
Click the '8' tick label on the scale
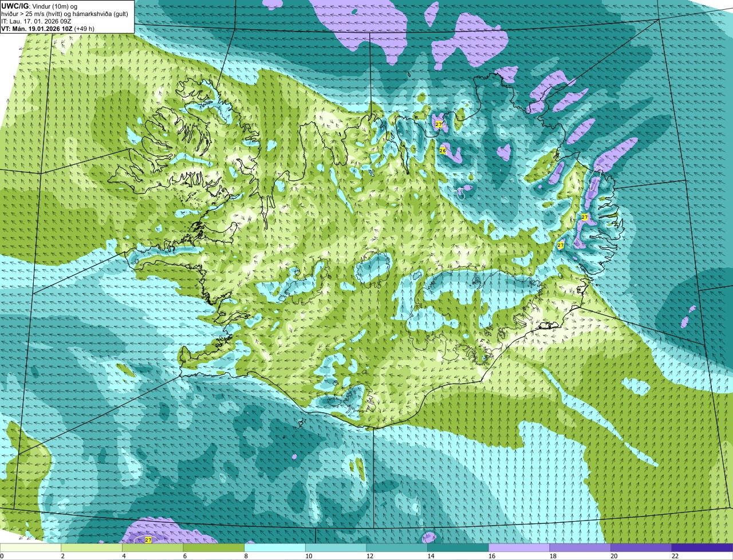click(x=246, y=556)
